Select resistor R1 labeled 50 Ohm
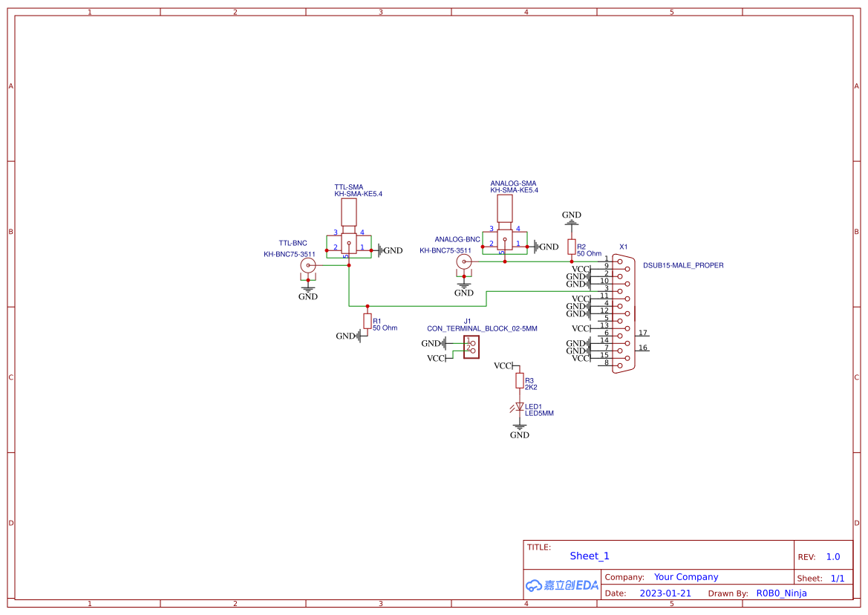This screenshot has height=615, width=868. pyautogui.click(x=367, y=322)
